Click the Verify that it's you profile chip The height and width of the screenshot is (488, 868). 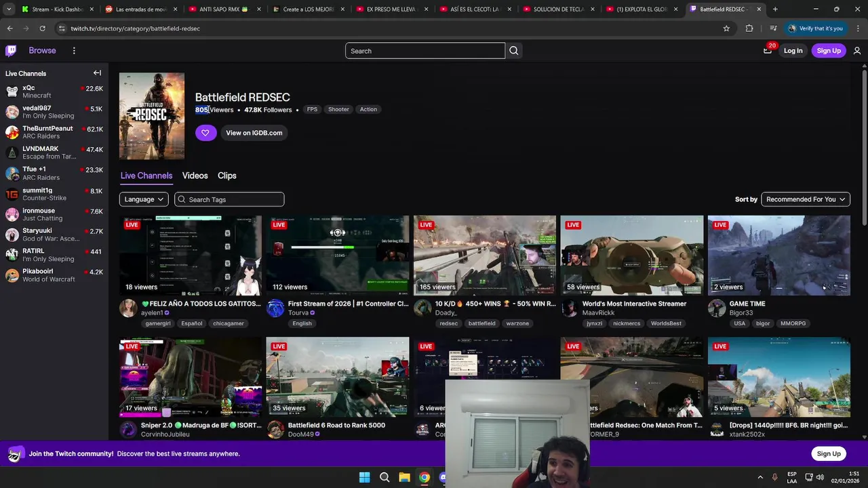[816, 28]
